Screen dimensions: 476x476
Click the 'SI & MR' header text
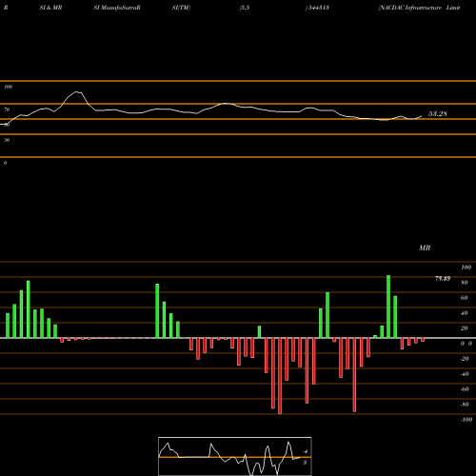click(x=50, y=8)
